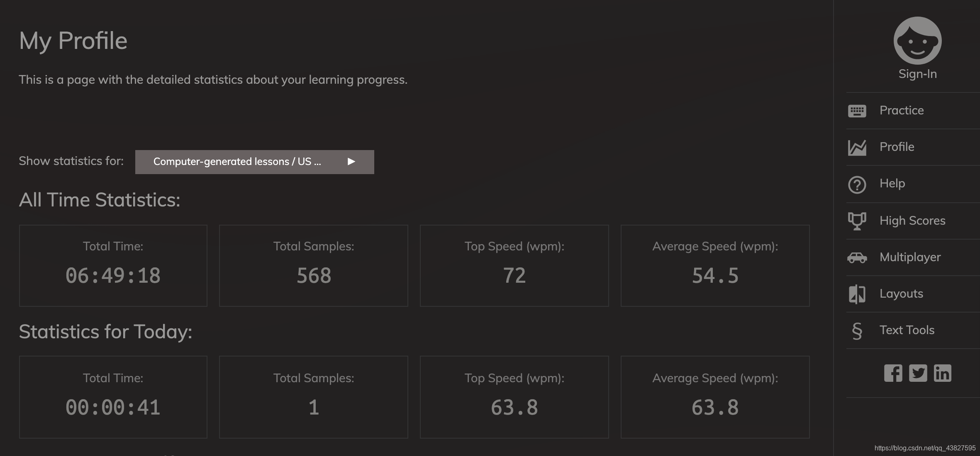Select the Multiplayer menu label
Image resolution: width=980 pixels, height=456 pixels.
pyautogui.click(x=909, y=257)
